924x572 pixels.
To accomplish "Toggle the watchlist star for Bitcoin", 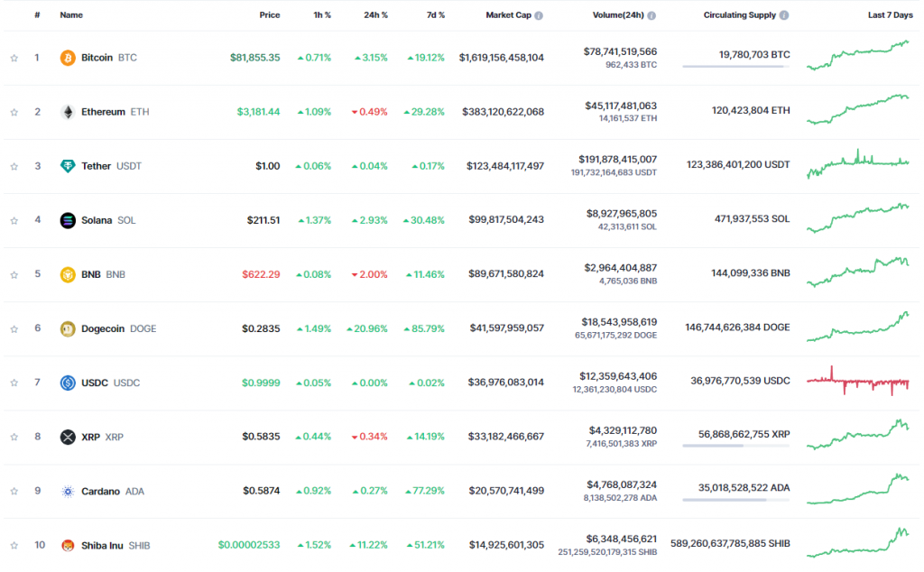I will click(14, 58).
